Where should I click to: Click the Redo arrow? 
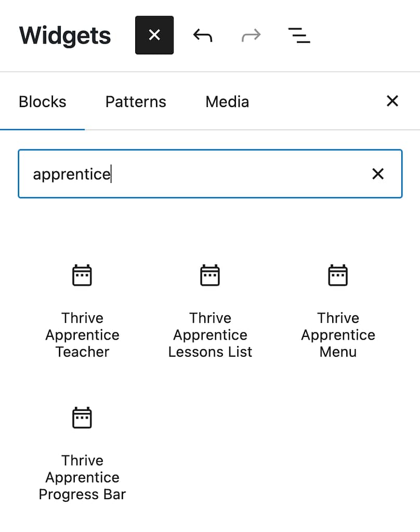(251, 35)
